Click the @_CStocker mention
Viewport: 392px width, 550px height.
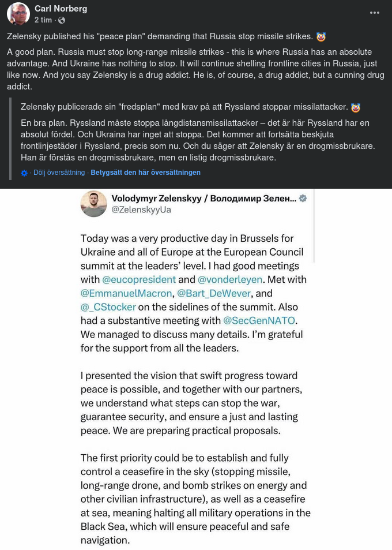click(108, 307)
